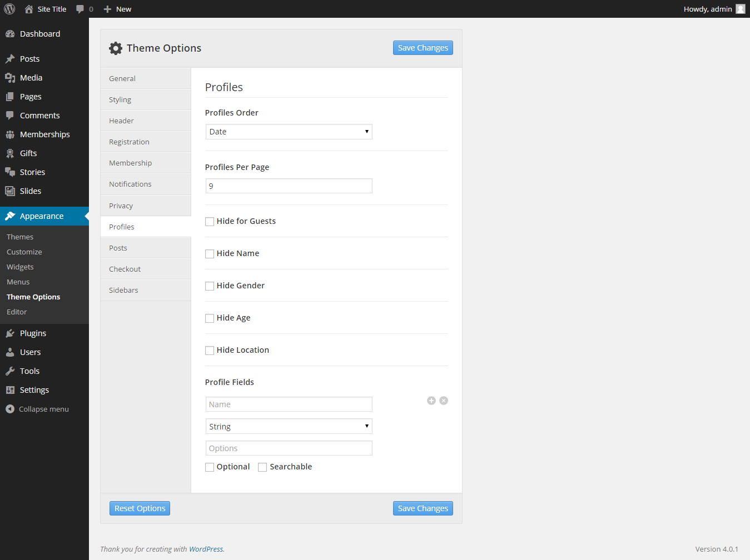750x560 pixels.
Task: Toggle the Hide Gender checkbox
Action: pyautogui.click(x=210, y=286)
